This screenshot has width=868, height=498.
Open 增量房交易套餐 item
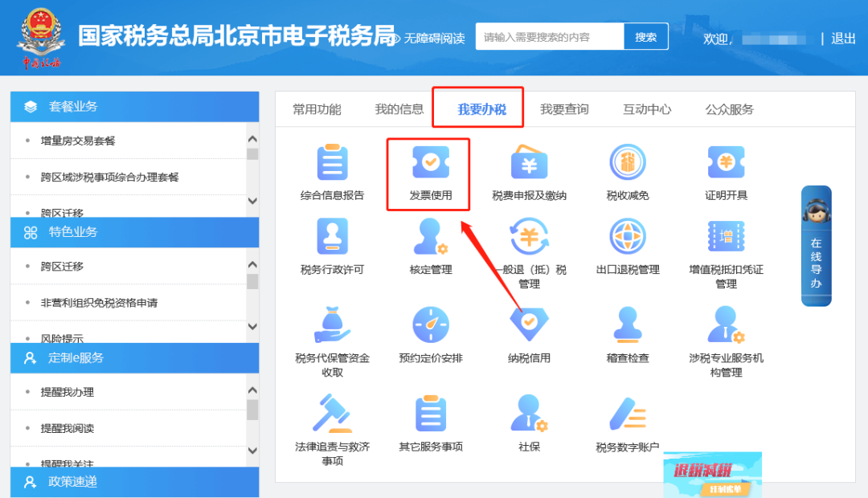pyautogui.click(x=77, y=141)
